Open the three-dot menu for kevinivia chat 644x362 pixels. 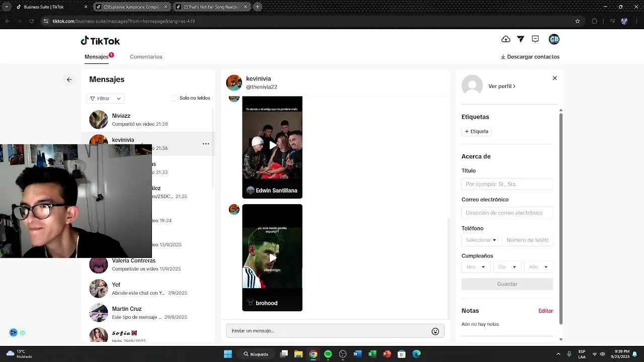206,144
